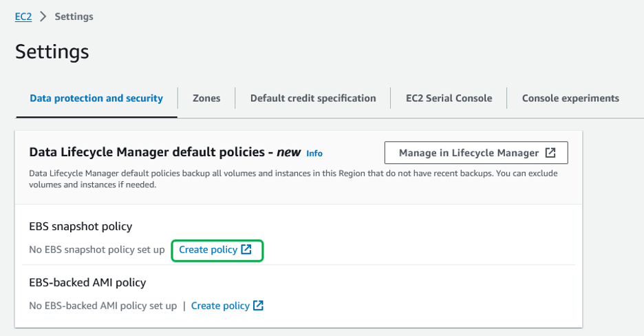Image resolution: width=644 pixels, height=336 pixels.
Task: Click 'No EBS snapshot policy set up' text
Action: pos(97,250)
